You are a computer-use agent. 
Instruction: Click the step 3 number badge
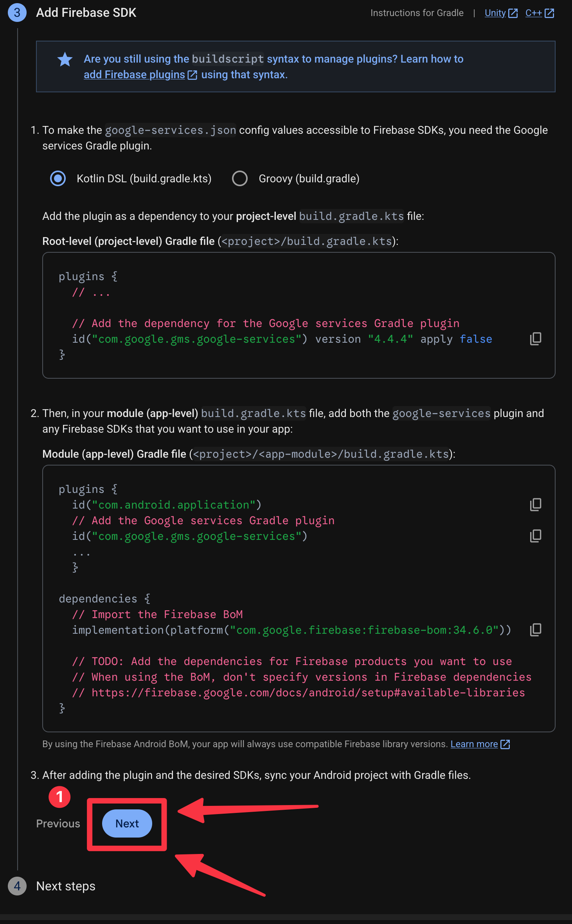pos(17,13)
